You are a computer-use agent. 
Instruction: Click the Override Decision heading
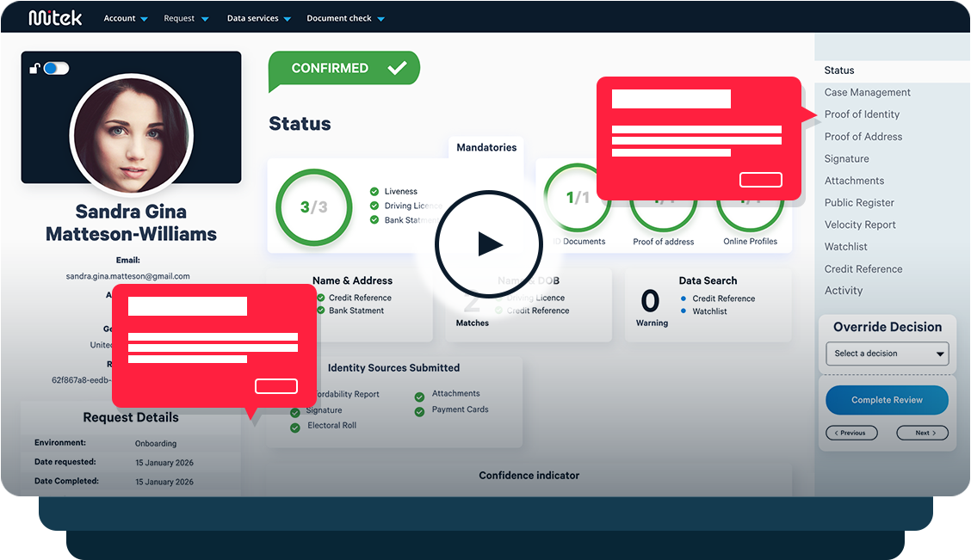[x=887, y=328]
